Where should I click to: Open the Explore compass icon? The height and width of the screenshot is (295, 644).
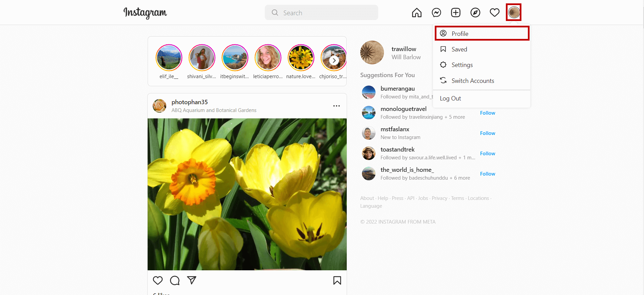click(x=475, y=13)
